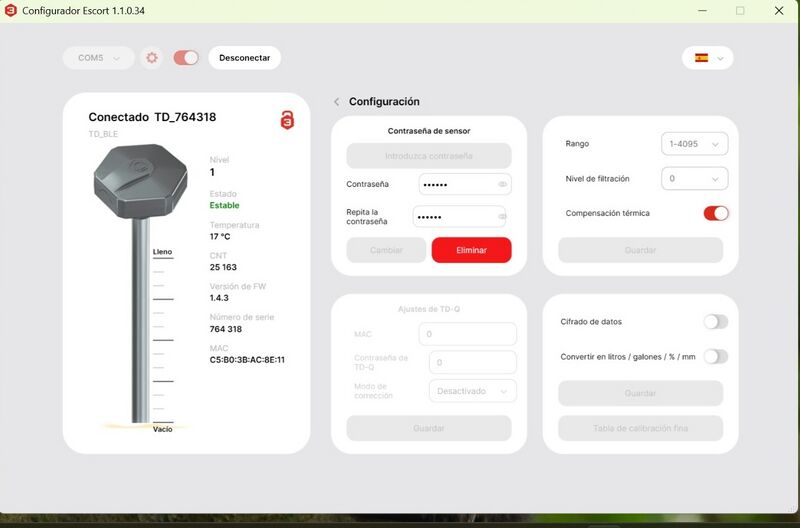Enable Cifrado de datos switch
Image resolution: width=800 pixels, height=528 pixels.
(716, 322)
